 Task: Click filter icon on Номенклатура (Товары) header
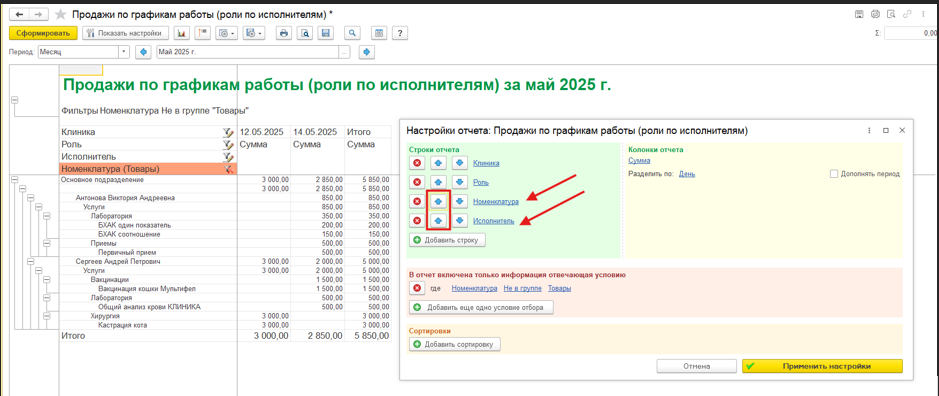click(227, 170)
